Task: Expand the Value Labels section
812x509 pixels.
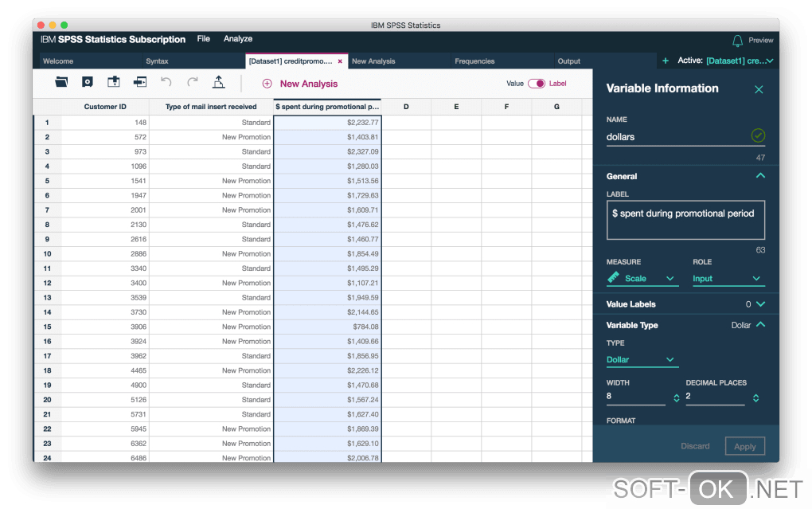Action: [760, 304]
